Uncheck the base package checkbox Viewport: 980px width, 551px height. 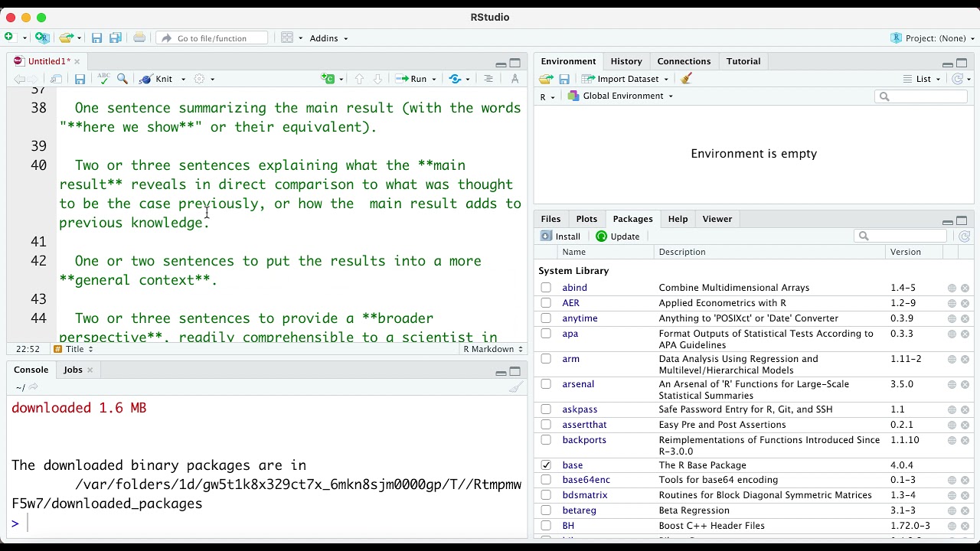(x=546, y=465)
